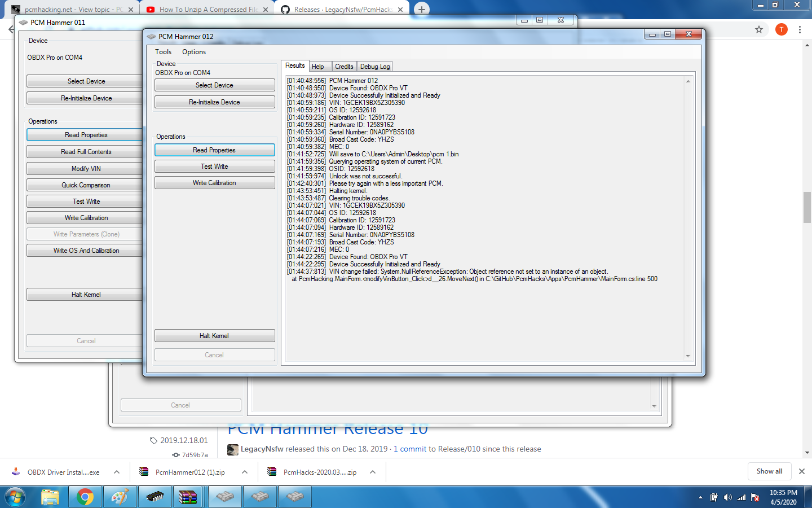The height and width of the screenshot is (508, 812).
Task: Expand OBDX Driver Install download options
Action: [x=117, y=472]
